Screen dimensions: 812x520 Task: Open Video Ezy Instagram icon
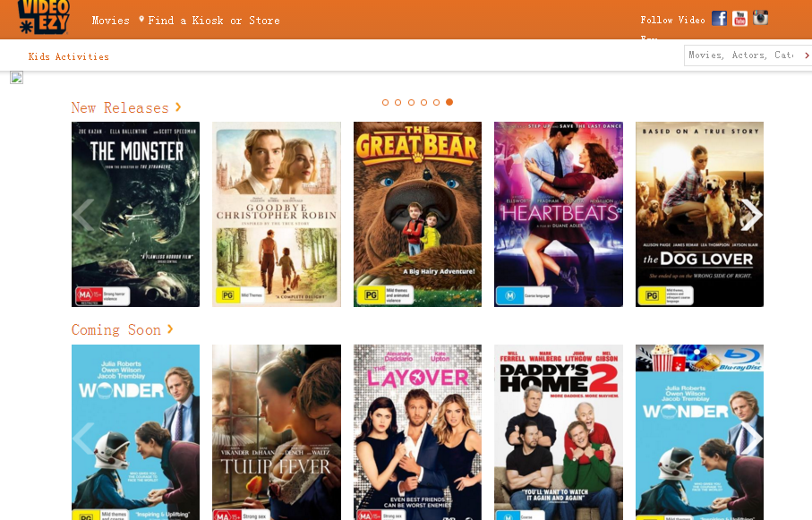[x=760, y=18]
